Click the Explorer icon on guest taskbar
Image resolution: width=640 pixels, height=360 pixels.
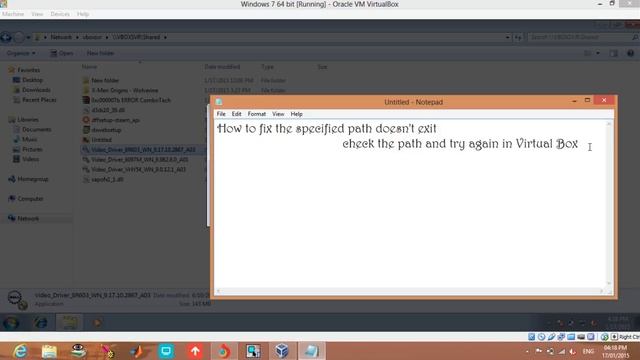69,323
